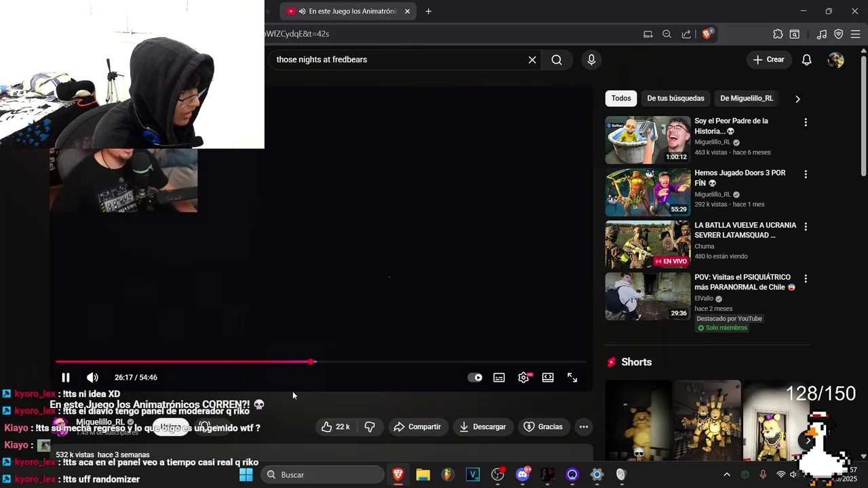This screenshot has width=868, height=488.
Task: Click the Compartir share button
Action: click(417, 427)
